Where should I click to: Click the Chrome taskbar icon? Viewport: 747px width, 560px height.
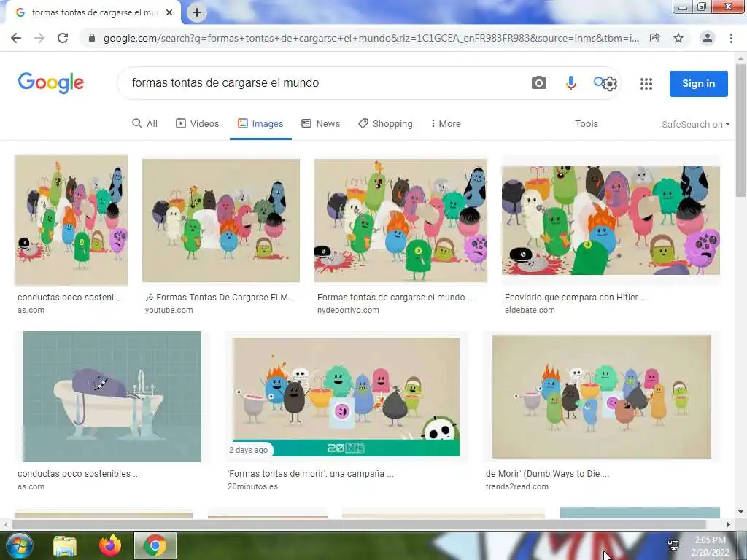pyautogui.click(x=155, y=545)
